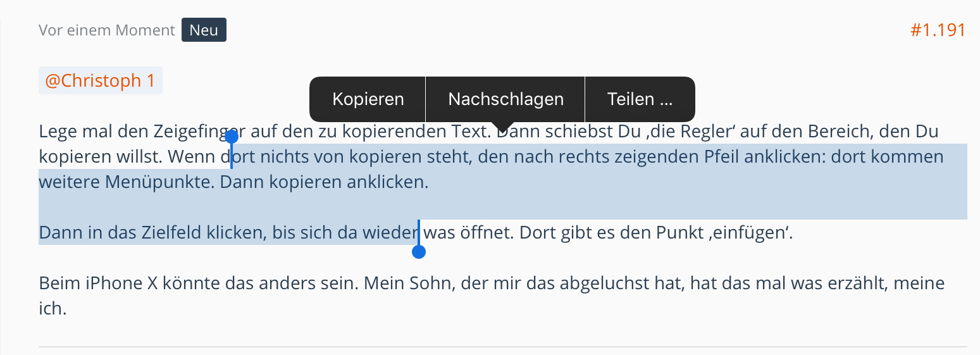This screenshot has height=355, width=980.
Task: Click the word 'einfügen' in the post
Action: pyautogui.click(x=755, y=234)
